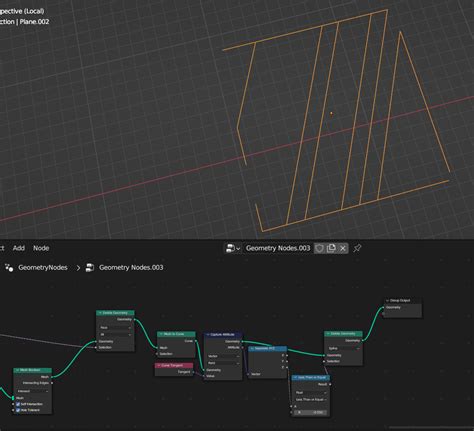Select the Mesh to Curve node header

coord(176,334)
